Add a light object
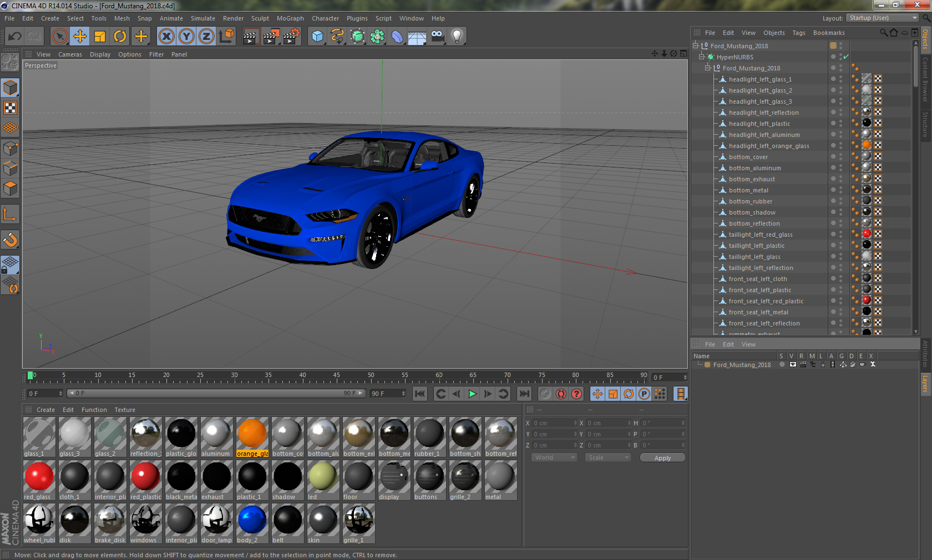The width and height of the screenshot is (932, 560). click(457, 37)
